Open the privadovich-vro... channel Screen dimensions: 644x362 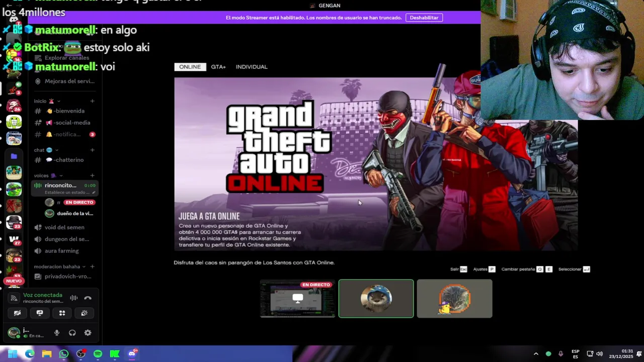(x=64, y=277)
